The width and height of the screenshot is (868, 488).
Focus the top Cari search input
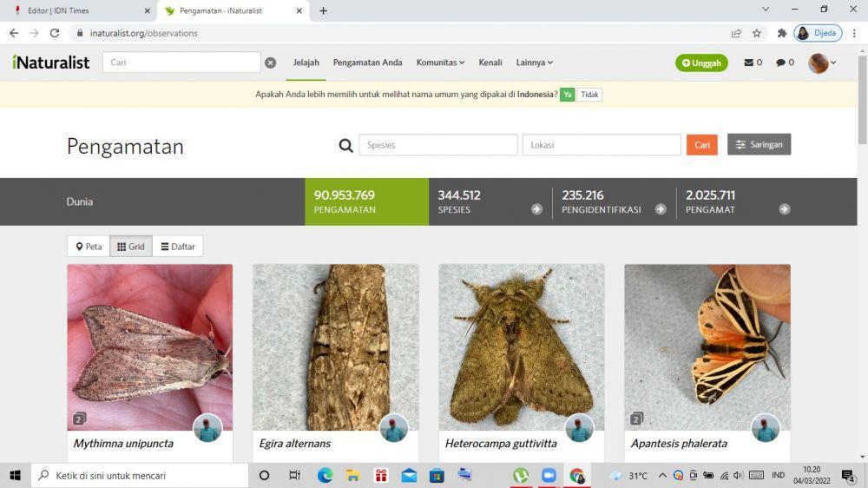pyautogui.click(x=181, y=63)
